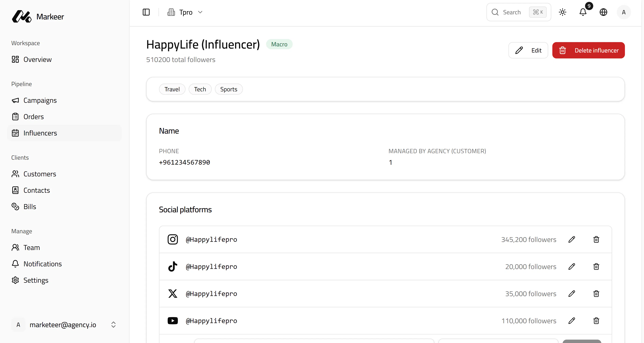Edit the TikTok account row
The height and width of the screenshot is (343, 644).
click(x=572, y=266)
